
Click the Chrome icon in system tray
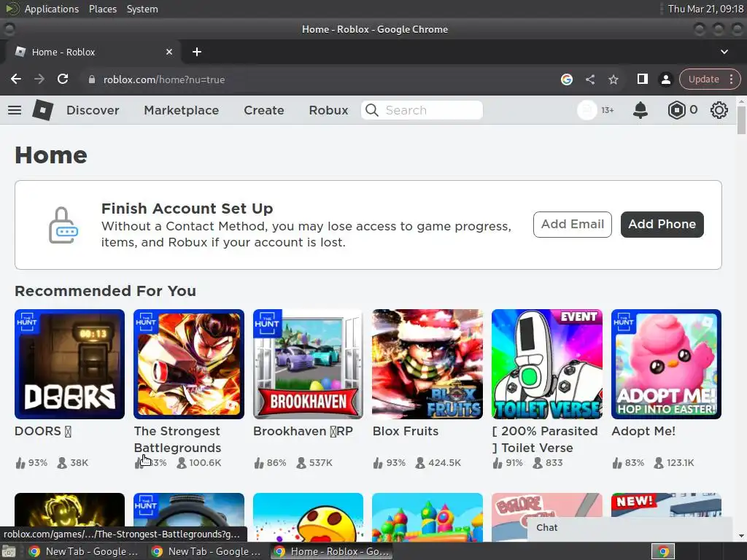click(x=663, y=552)
